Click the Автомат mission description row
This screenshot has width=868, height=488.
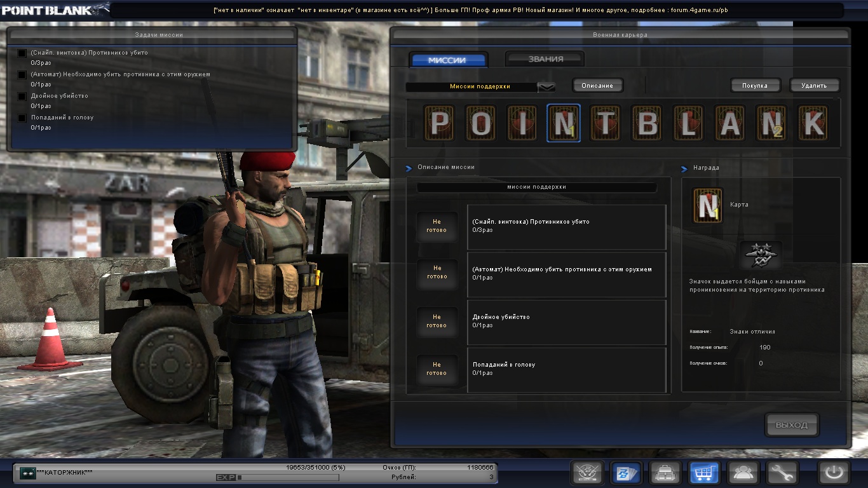[566, 274]
